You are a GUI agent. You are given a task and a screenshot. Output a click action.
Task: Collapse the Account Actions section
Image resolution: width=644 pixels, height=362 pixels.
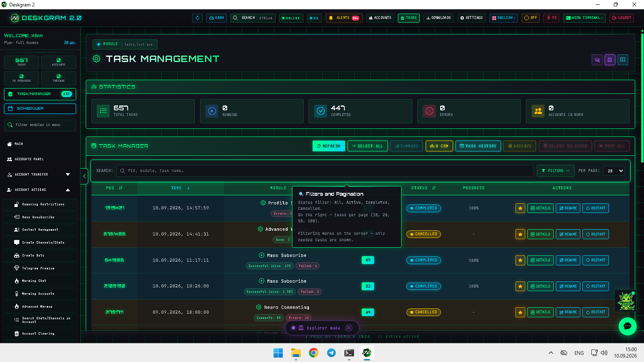pos(40,190)
